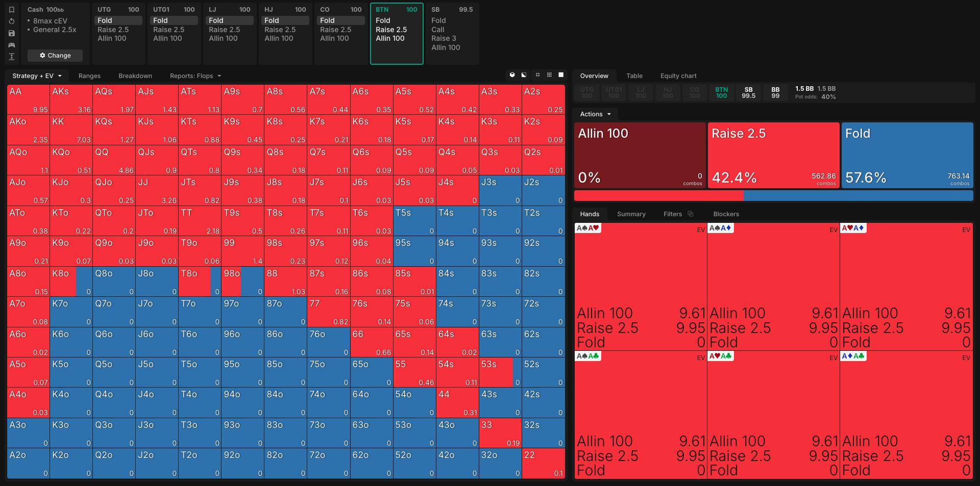Select the four-quadrant grid layout icon
This screenshot has width=980, height=486.
537,75
